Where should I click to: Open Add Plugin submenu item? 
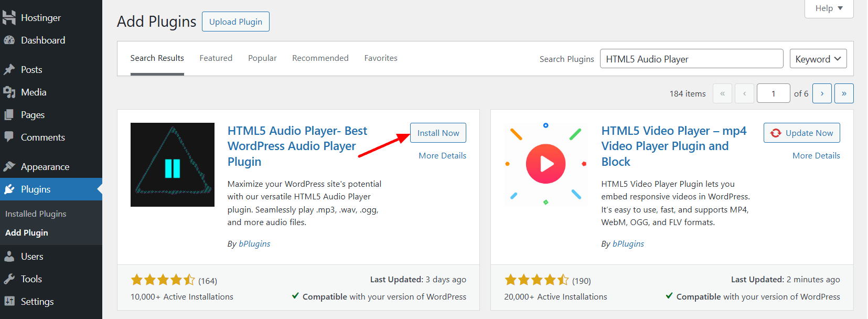coord(27,233)
